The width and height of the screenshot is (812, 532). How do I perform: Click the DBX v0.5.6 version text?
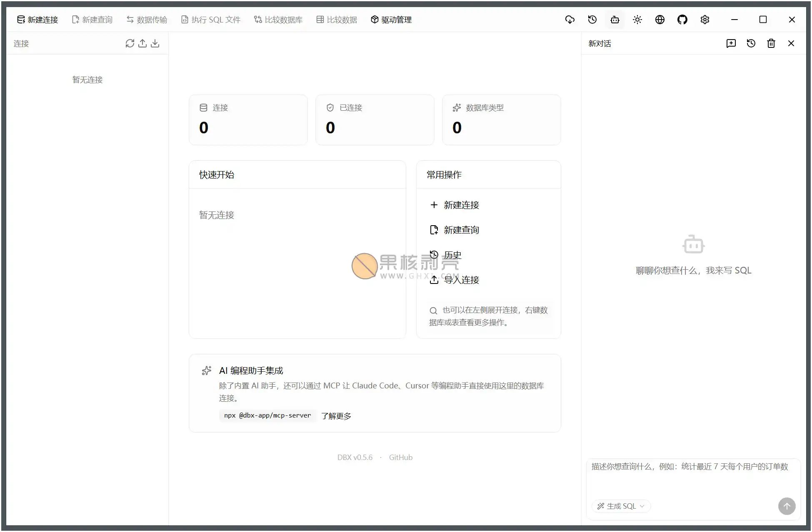(355, 457)
